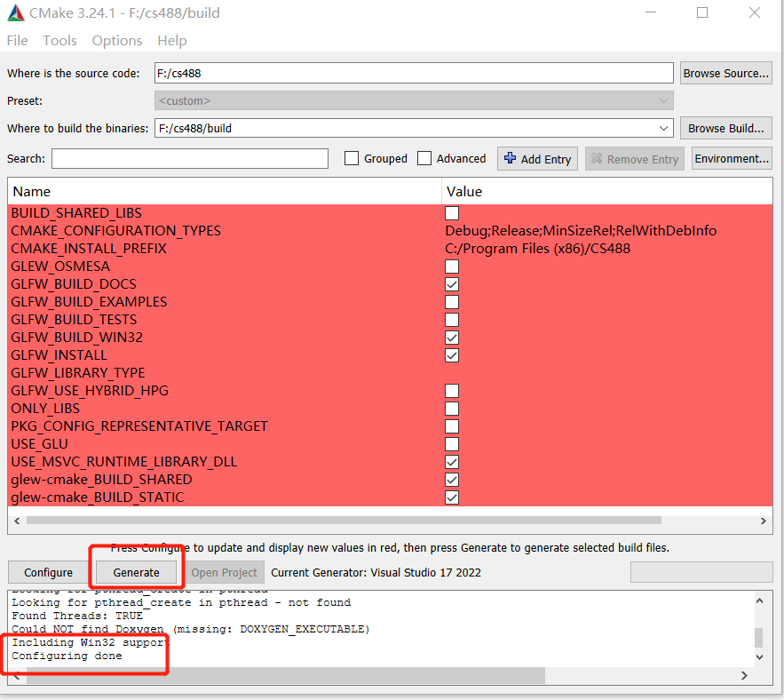Select the GLFW_LIBRARY_TYPE entry name
This screenshot has width=784, height=700.
(x=78, y=373)
